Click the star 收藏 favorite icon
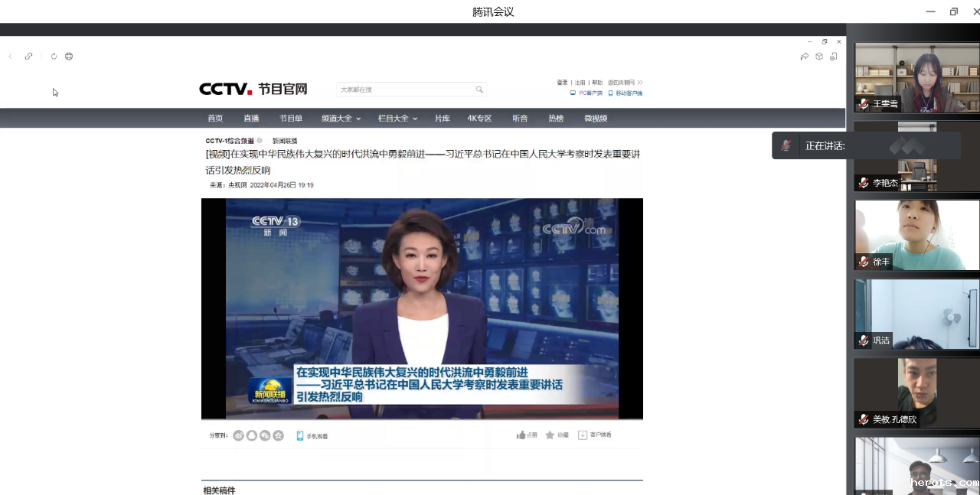The height and width of the screenshot is (495, 980). (550, 435)
